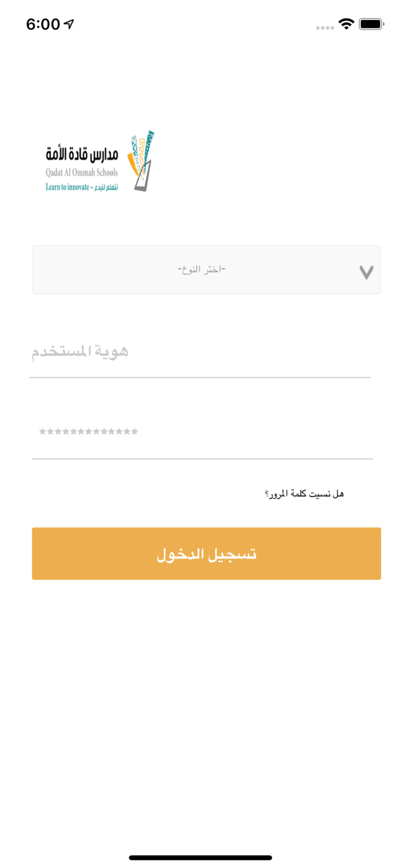401x868 pixels.
Task: Tap the home indicator bar
Action: click(200, 858)
